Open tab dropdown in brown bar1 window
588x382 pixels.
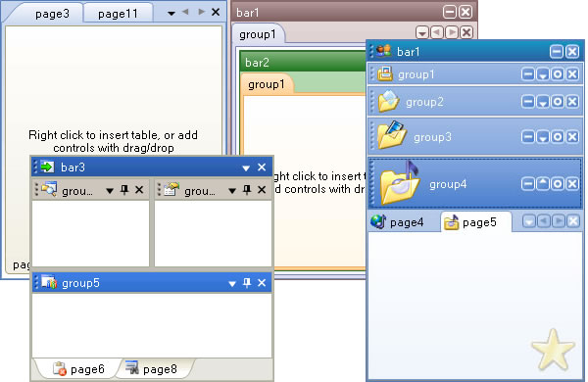point(422,32)
